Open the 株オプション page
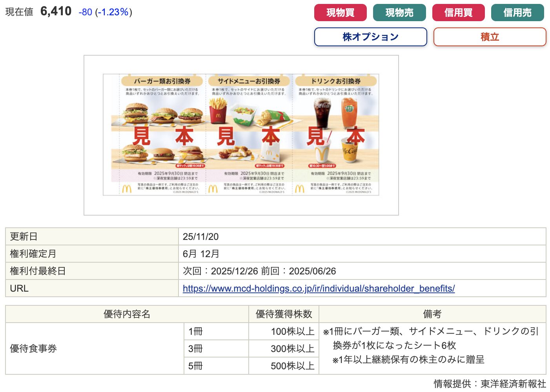 point(370,37)
